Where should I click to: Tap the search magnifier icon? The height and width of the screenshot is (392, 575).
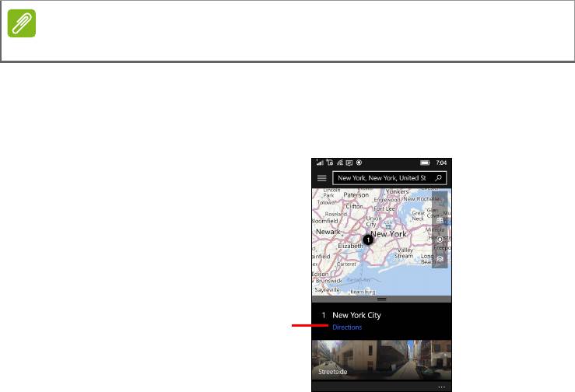[x=439, y=178]
